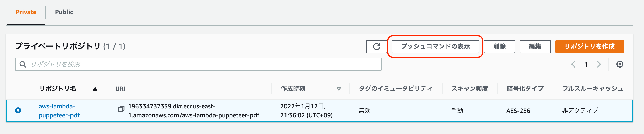This screenshot has height=134, width=644.
Task: Sort by リポジトリ名 ascending arrow
Action: 95,89
